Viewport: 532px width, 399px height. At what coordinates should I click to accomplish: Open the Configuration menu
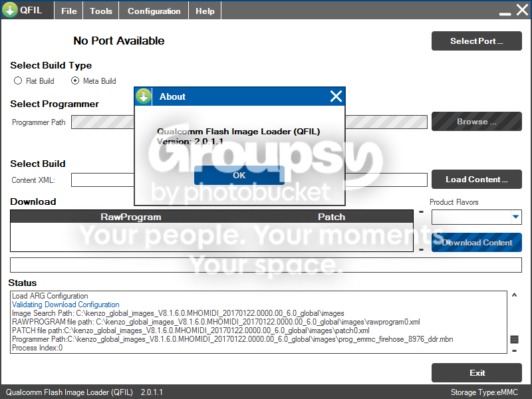(154, 11)
